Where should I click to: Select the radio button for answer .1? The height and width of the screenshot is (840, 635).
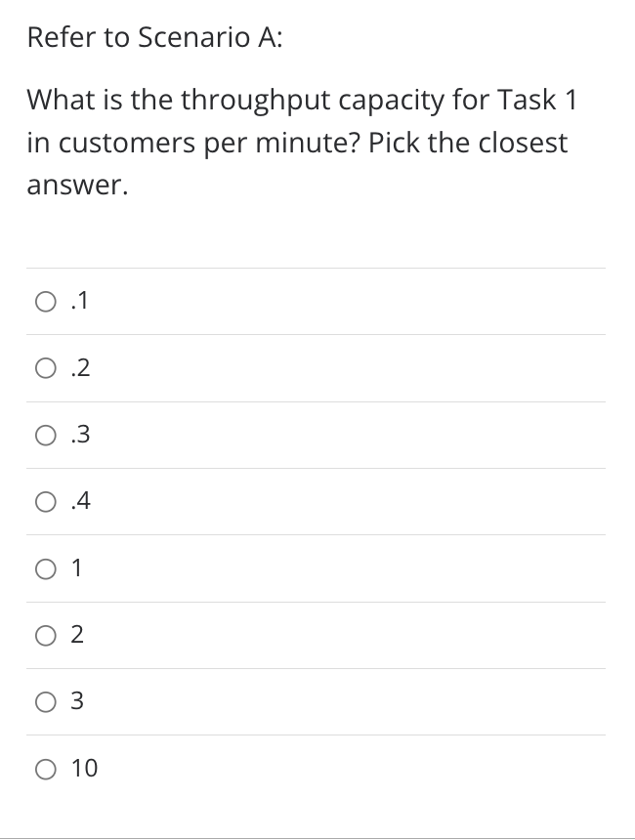(45, 301)
